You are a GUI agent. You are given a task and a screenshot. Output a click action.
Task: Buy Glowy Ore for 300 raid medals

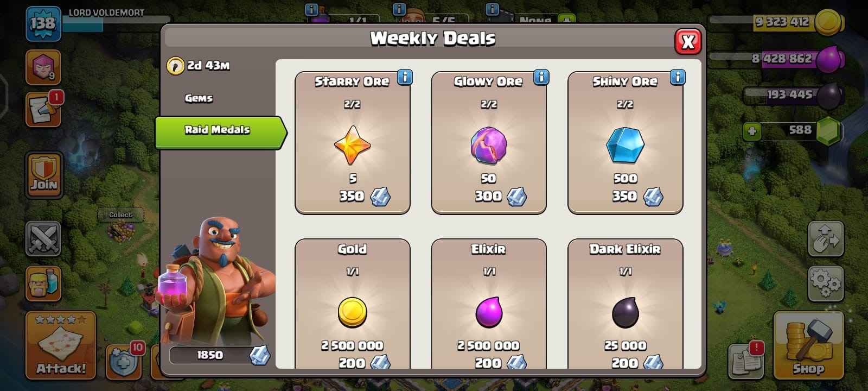pos(489,143)
